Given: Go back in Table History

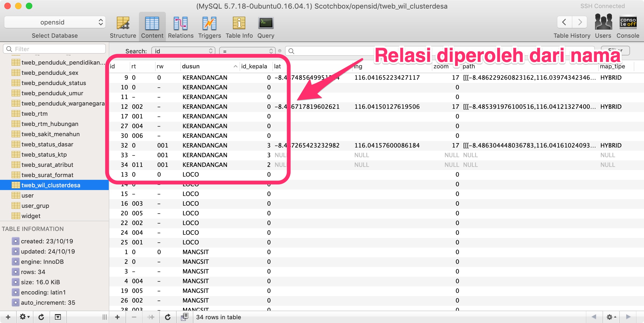Looking at the screenshot, I should point(564,22).
